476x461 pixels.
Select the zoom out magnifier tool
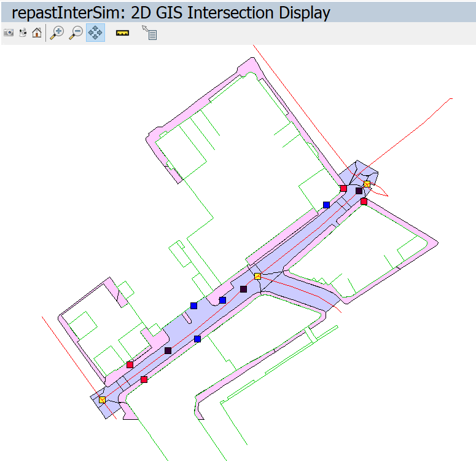pos(76,33)
